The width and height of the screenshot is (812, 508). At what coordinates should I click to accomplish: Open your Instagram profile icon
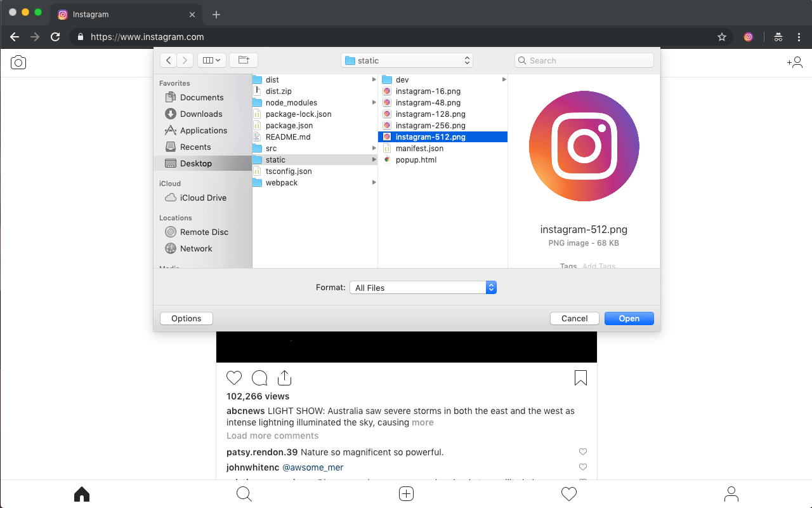731,493
